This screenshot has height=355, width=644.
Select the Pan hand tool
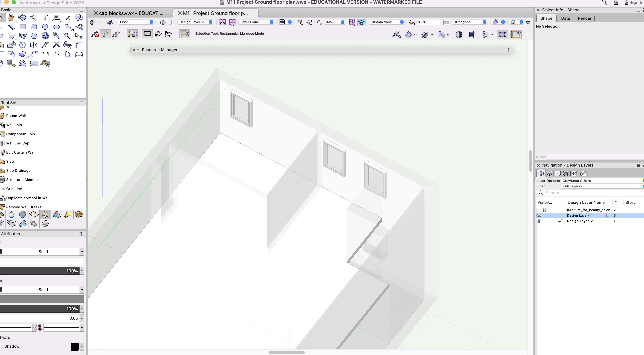11,18
